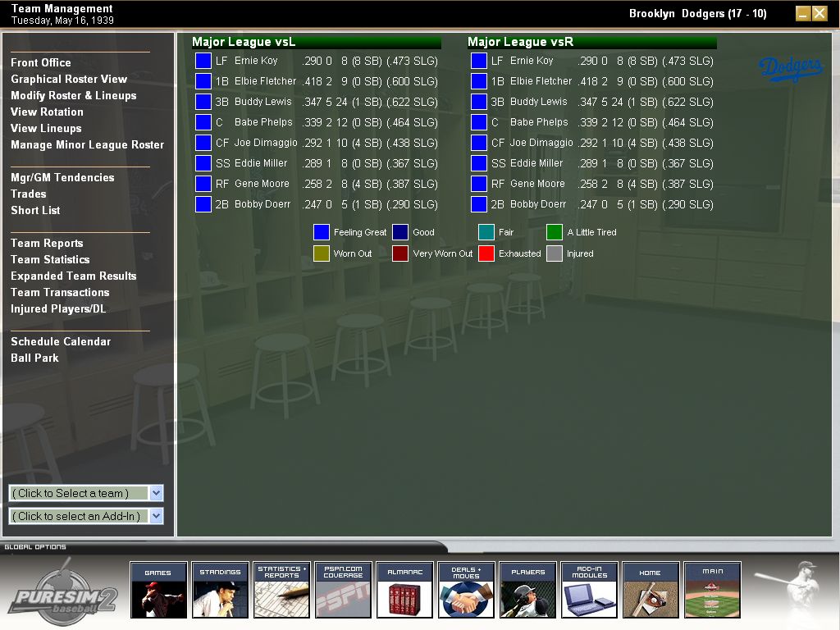Expand the Click to select an Add-In dropdown
840x630 pixels.
click(x=156, y=516)
